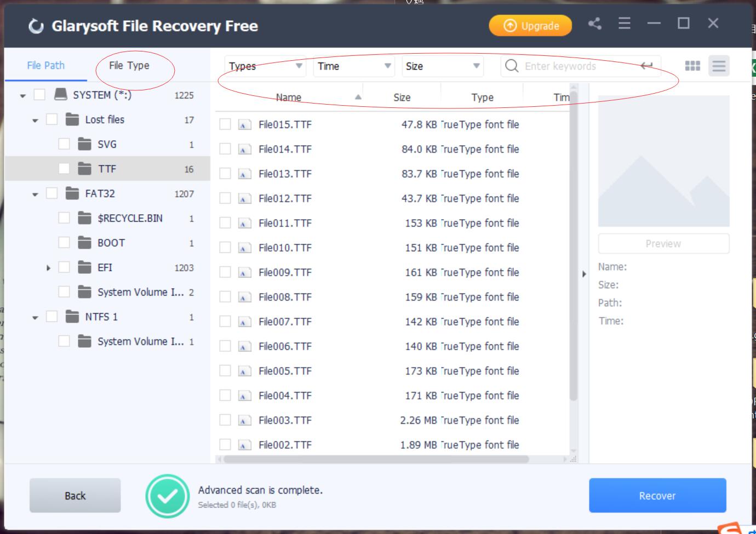756x534 pixels.
Task: Tick the TTF folder checkbox
Action: point(64,169)
